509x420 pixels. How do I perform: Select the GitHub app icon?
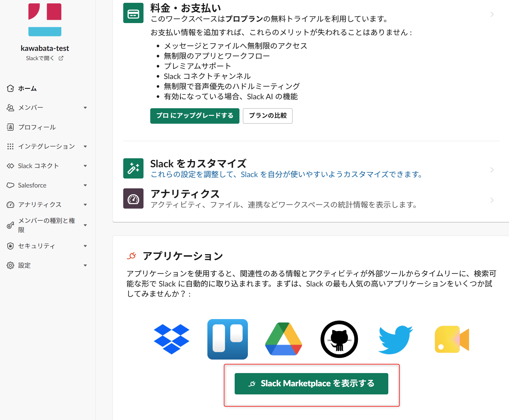coord(339,339)
